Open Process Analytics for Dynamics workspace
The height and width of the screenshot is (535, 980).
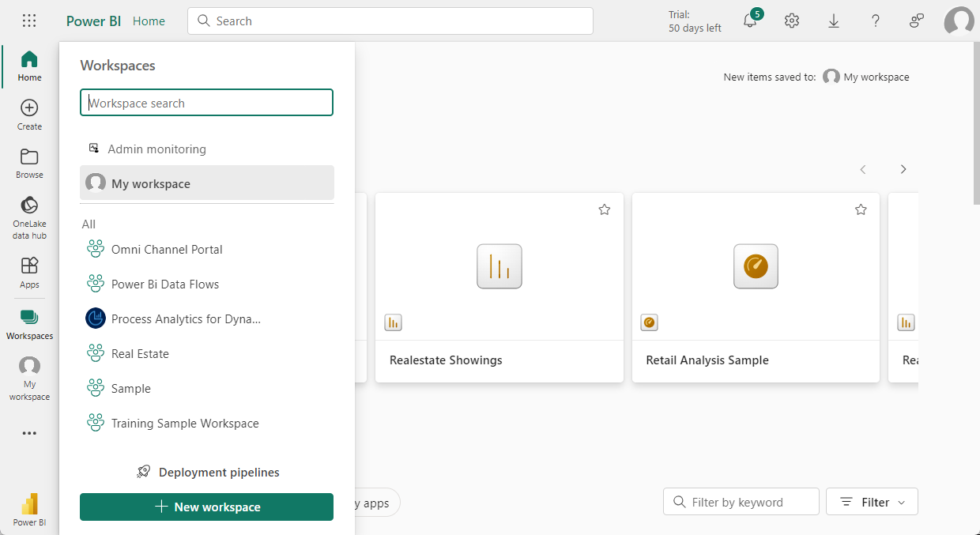tap(206, 318)
